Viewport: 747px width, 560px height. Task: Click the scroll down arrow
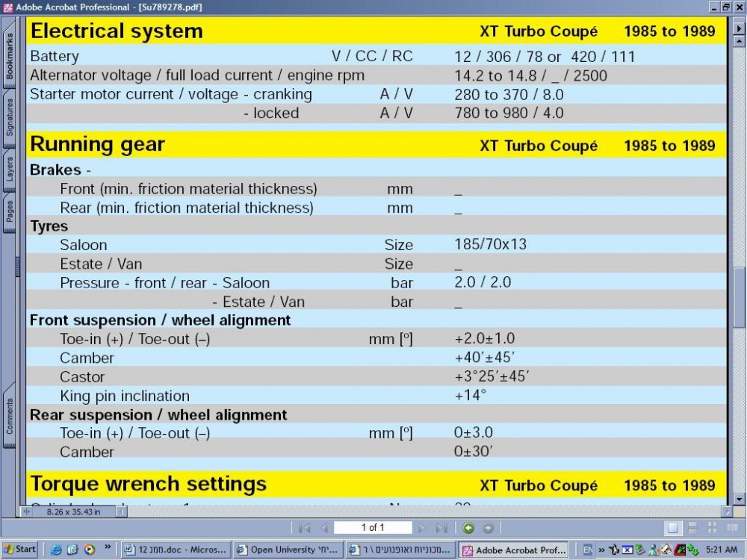click(739, 499)
